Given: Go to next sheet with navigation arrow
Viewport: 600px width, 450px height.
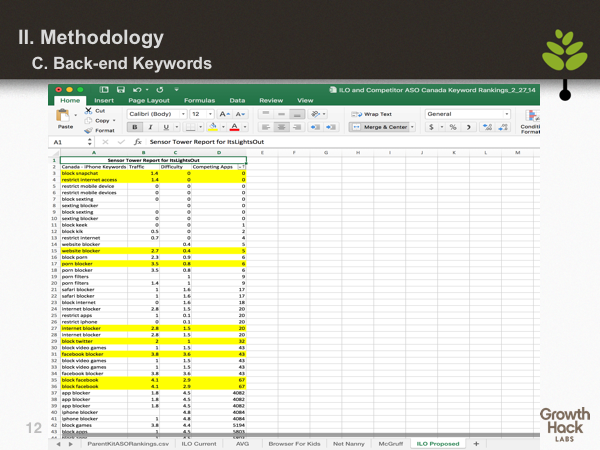Looking at the screenshot, I should pyautogui.click(x=71, y=444).
